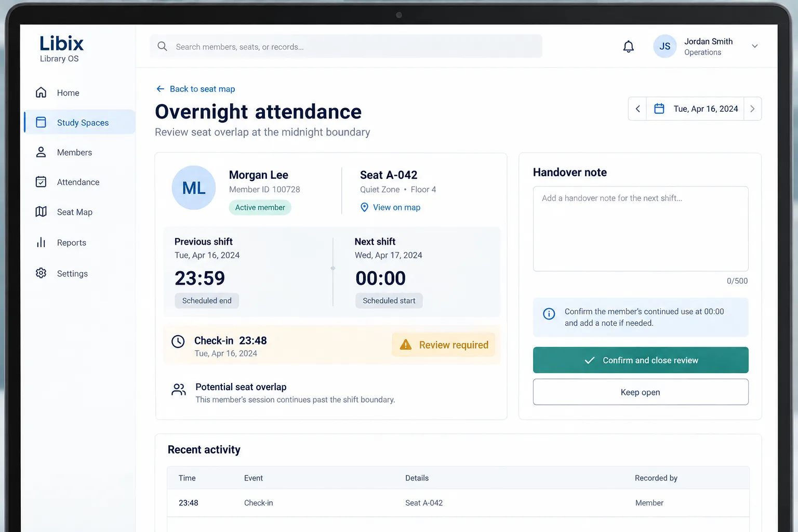Click Confirm and close review button
798x532 pixels.
click(x=641, y=360)
